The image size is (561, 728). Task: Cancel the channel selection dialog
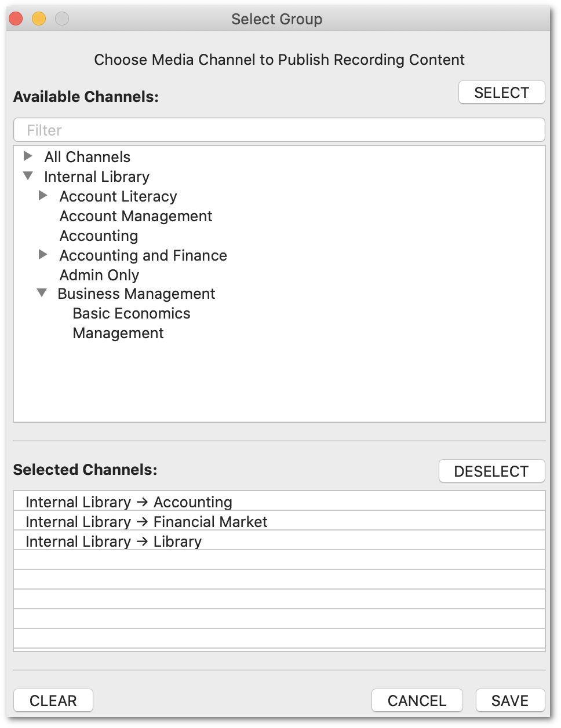click(x=417, y=701)
